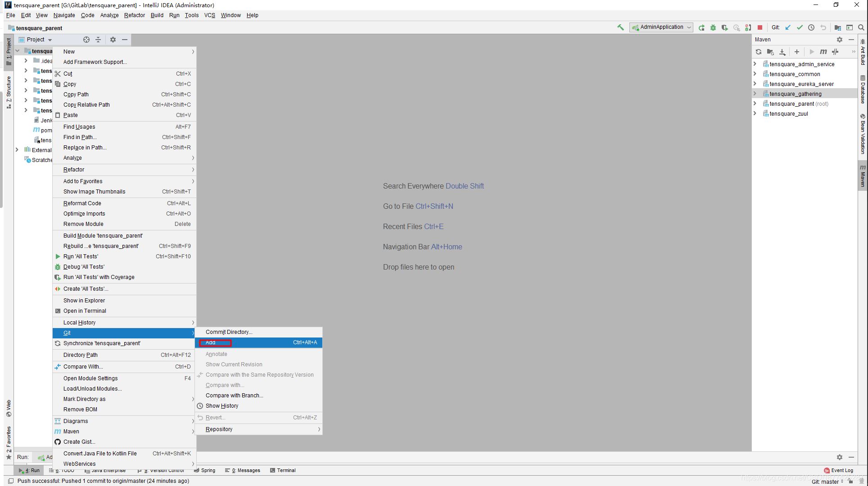Click Maven Add Project plus icon
868x486 pixels.
(x=797, y=52)
